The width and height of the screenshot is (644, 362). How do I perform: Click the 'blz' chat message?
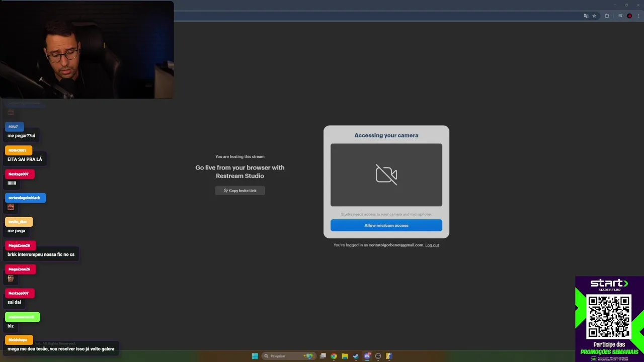pyautogui.click(x=11, y=326)
